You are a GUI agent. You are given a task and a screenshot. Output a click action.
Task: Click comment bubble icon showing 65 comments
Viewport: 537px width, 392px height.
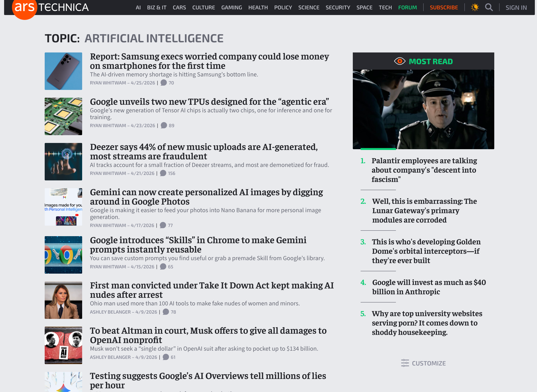(163, 266)
